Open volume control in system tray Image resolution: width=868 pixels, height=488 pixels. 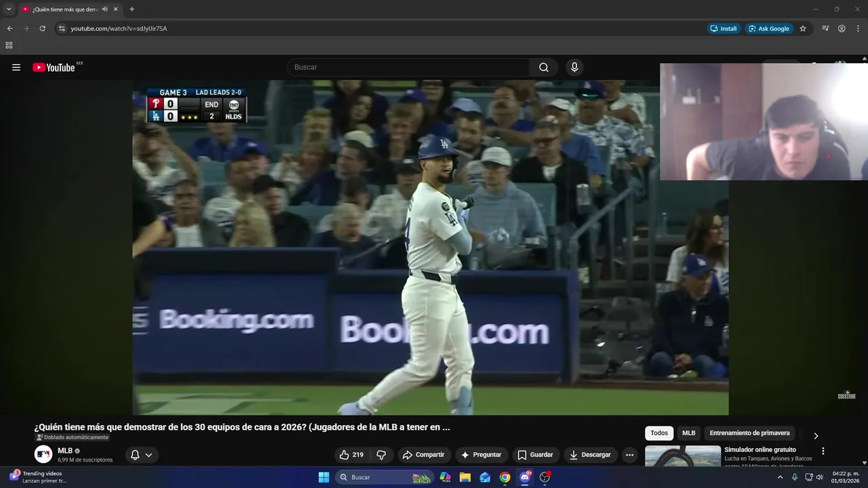tap(819, 477)
